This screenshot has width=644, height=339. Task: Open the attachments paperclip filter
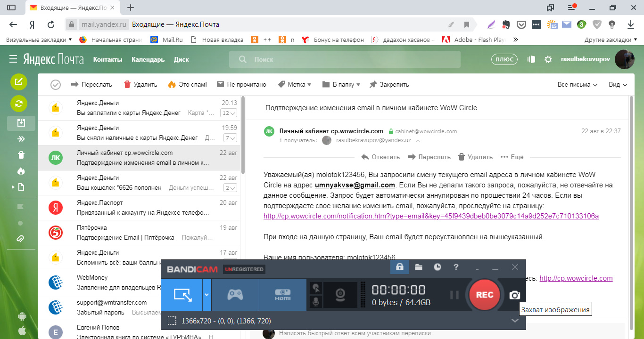(21, 239)
